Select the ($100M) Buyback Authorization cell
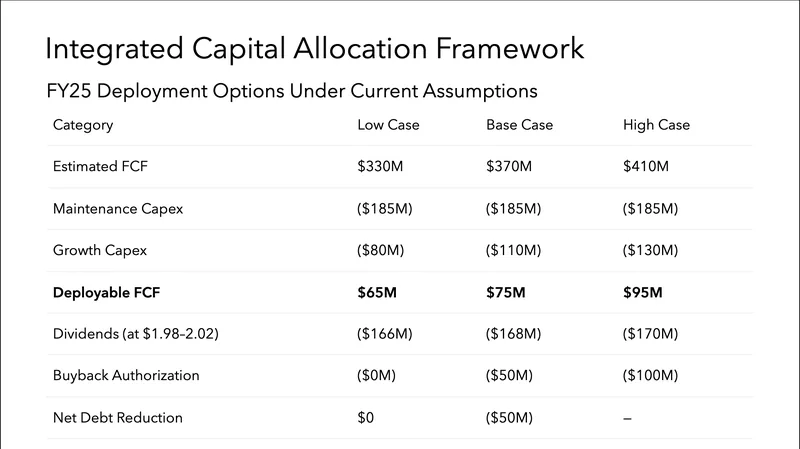Screen dimensions: 800x449 tap(650, 375)
